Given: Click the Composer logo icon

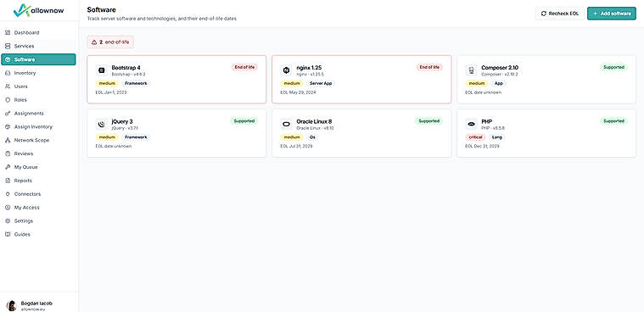Looking at the screenshot, I should pyautogui.click(x=471, y=70).
